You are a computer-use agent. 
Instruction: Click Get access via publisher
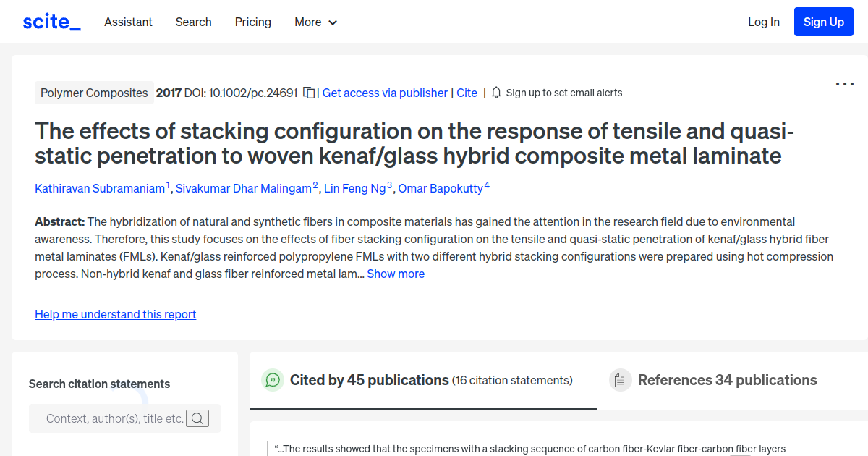coord(385,93)
